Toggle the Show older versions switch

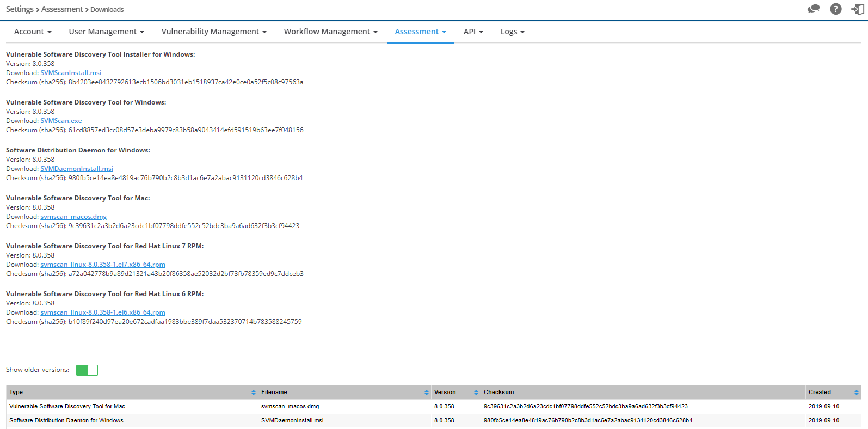pos(87,370)
